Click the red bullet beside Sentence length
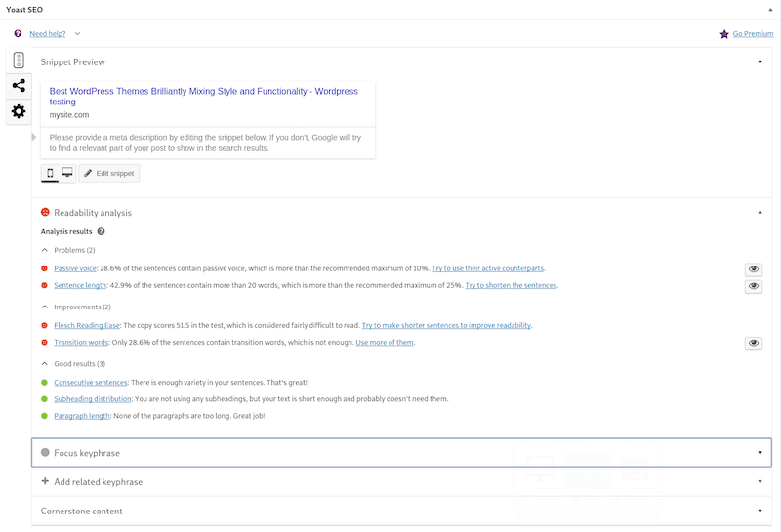781x532 pixels. coord(44,285)
